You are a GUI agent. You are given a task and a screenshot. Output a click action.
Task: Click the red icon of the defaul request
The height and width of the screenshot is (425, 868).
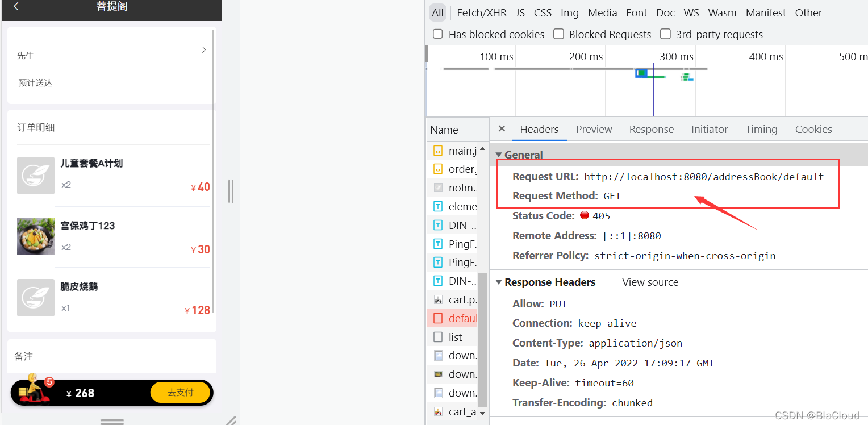438,318
